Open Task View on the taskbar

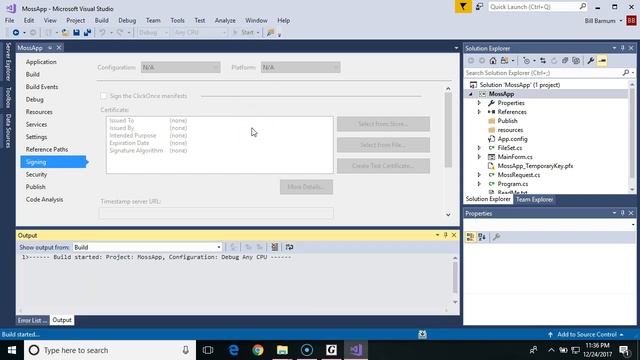point(208,350)
